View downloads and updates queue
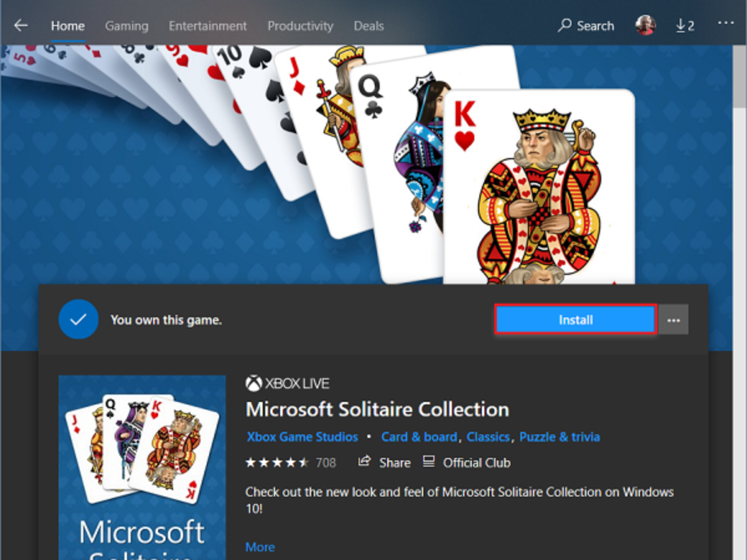747x560 pixels. pos(685,26)
